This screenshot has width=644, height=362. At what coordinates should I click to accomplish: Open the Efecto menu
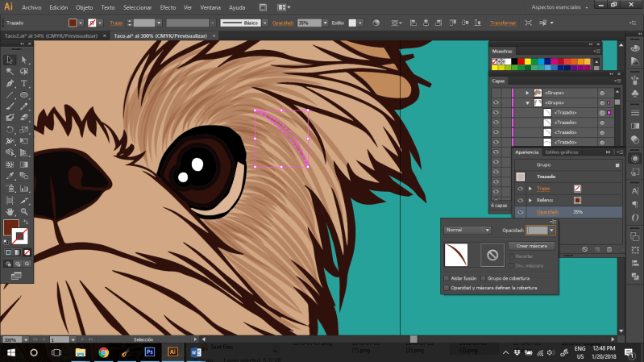(168, 6)
